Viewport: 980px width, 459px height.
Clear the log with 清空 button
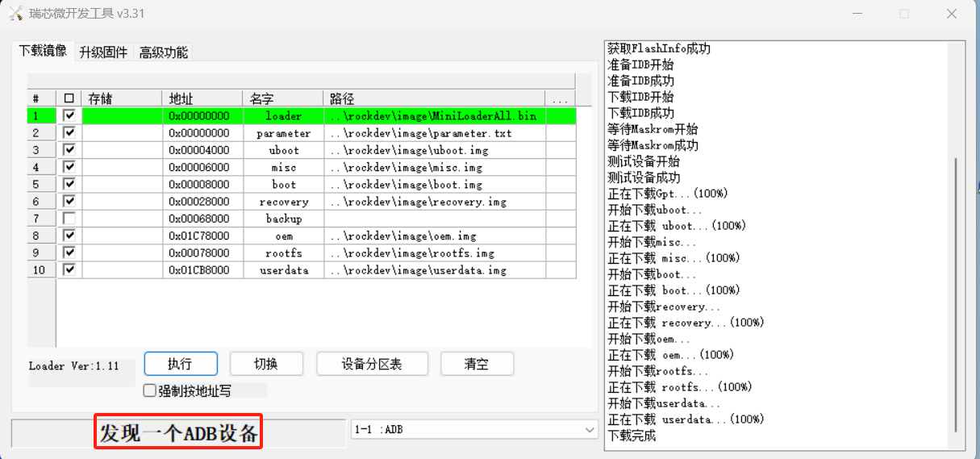[477, 364]
